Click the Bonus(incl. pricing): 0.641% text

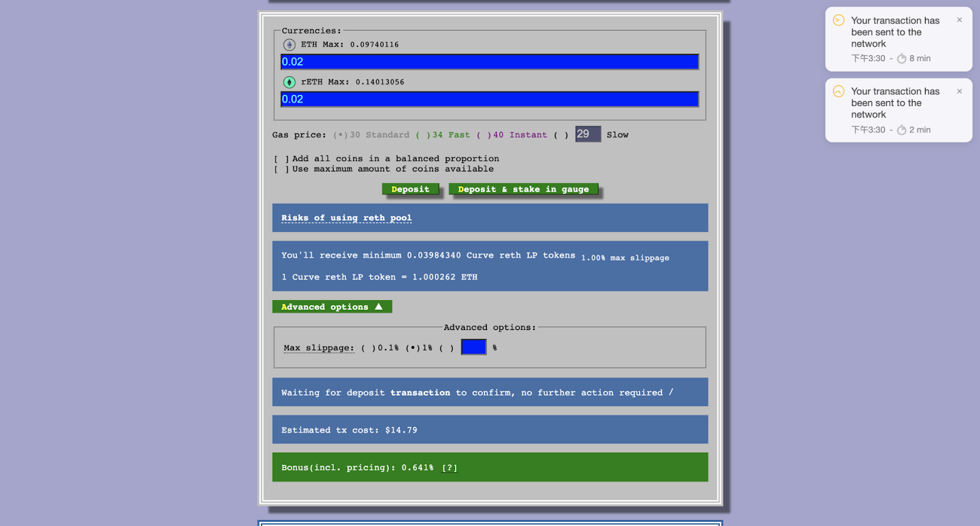pyautogui.click(x=357, y=468)
